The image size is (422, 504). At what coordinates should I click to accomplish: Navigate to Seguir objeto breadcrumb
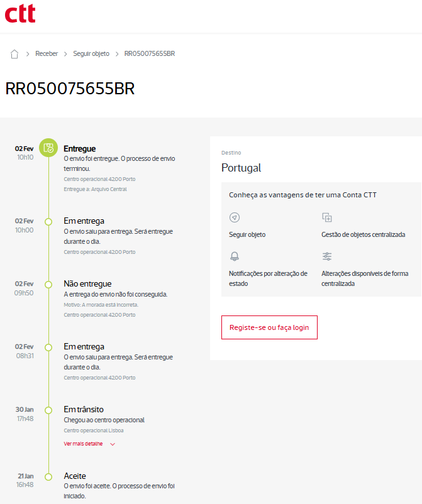(x=91, y=54)
